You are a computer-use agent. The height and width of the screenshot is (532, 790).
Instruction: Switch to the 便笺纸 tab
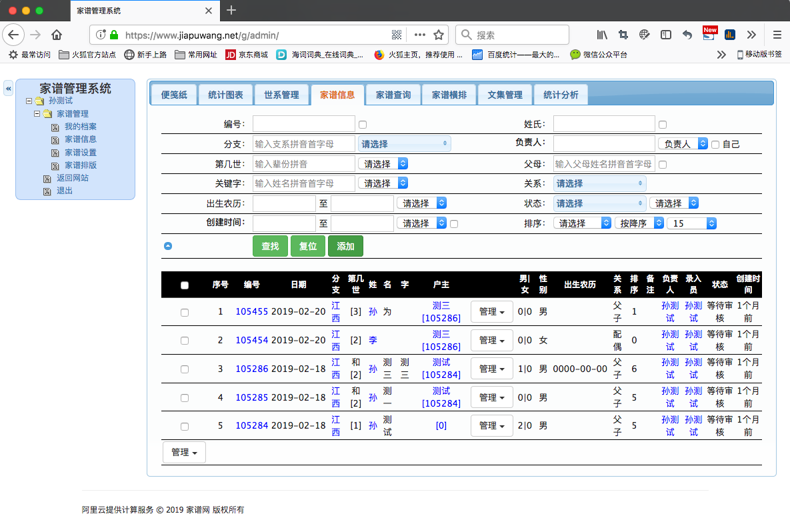(174, 95)
